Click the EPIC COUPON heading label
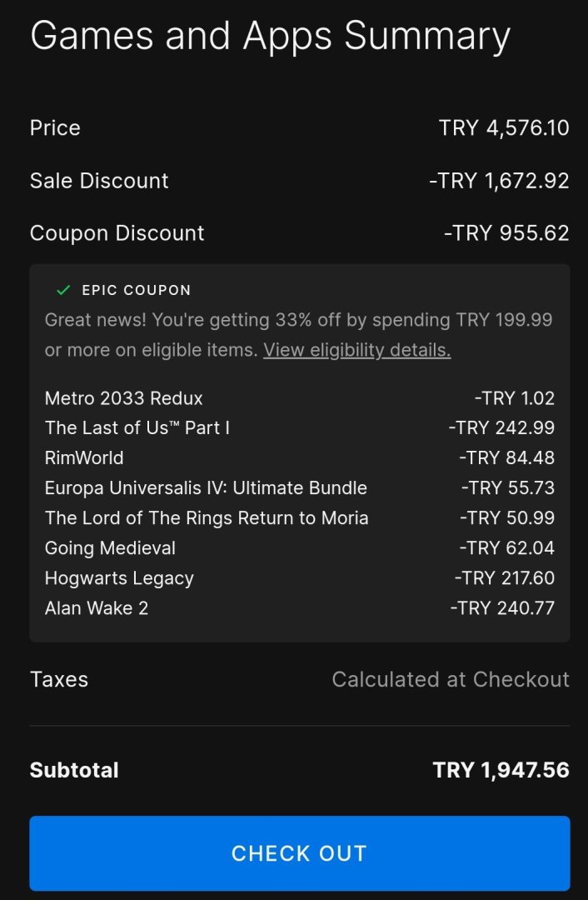Viewport: 588px width, 900px height. 137,290
